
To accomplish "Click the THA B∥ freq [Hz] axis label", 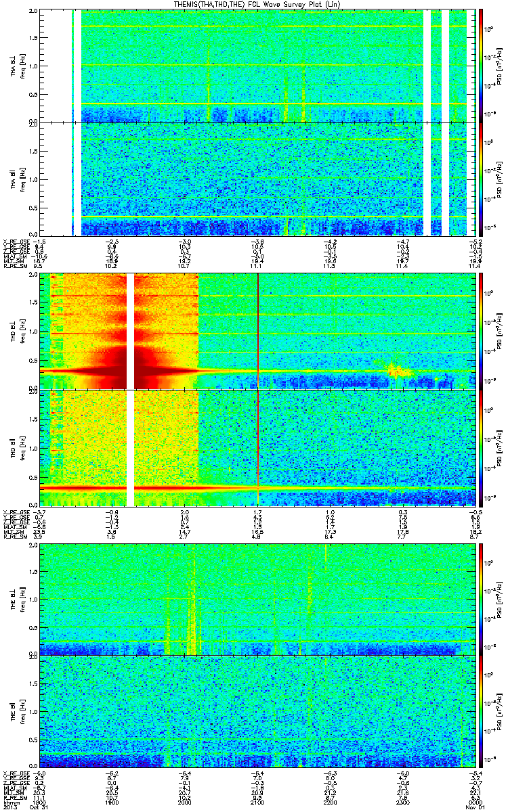I will [22, 179].
